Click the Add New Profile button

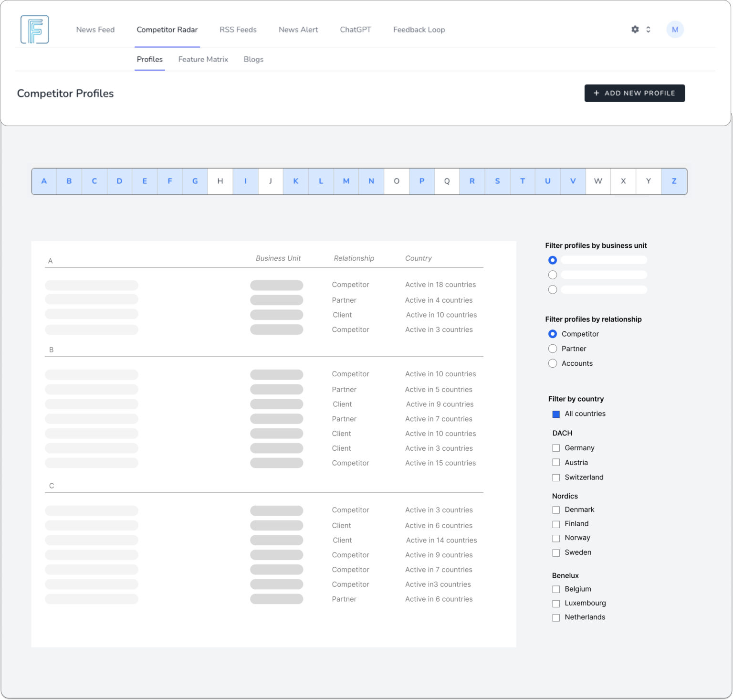point(635,93)
